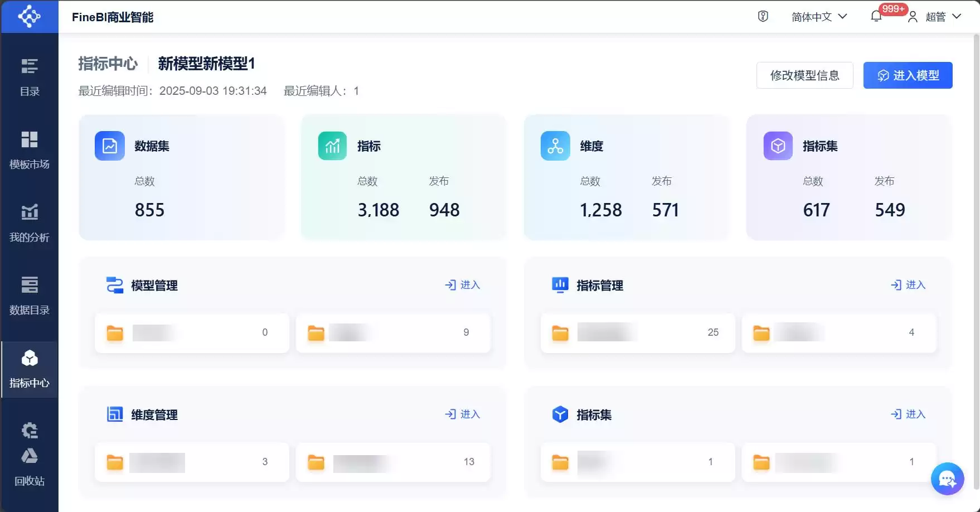The height and width of the screenshot is (512, 980).
Task: Select 指标中心 in the sidebar navigation
Action: click(30, 370)
